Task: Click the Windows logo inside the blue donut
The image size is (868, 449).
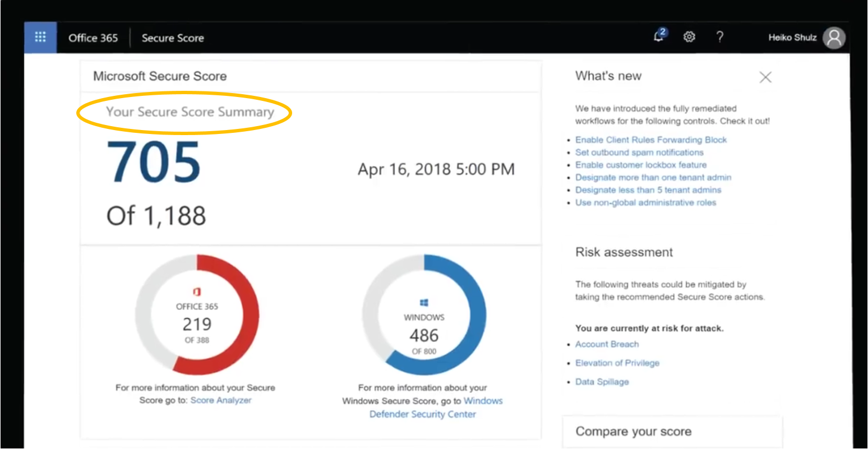Action: [x=424, y=302]
